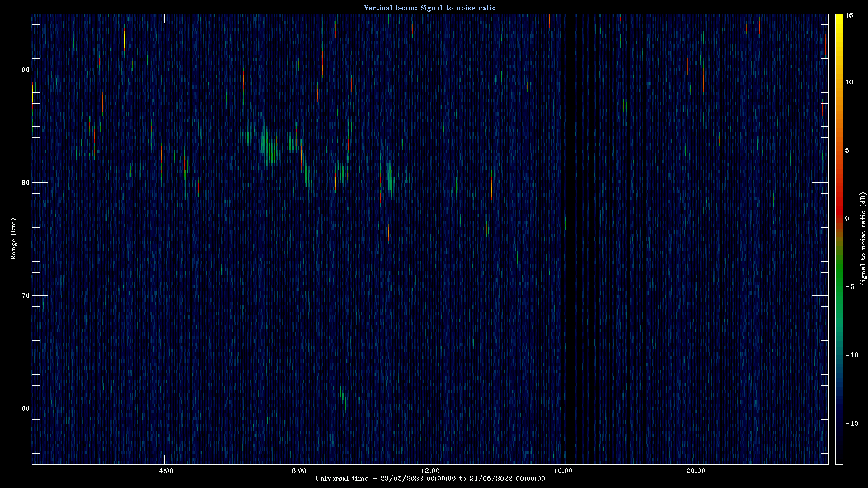
Task: Click the 8:00 time axis label
Action: (299, 471)
